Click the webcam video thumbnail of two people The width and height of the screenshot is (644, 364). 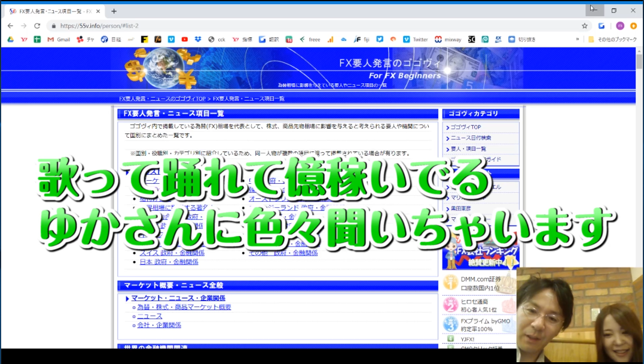[580, 315]
